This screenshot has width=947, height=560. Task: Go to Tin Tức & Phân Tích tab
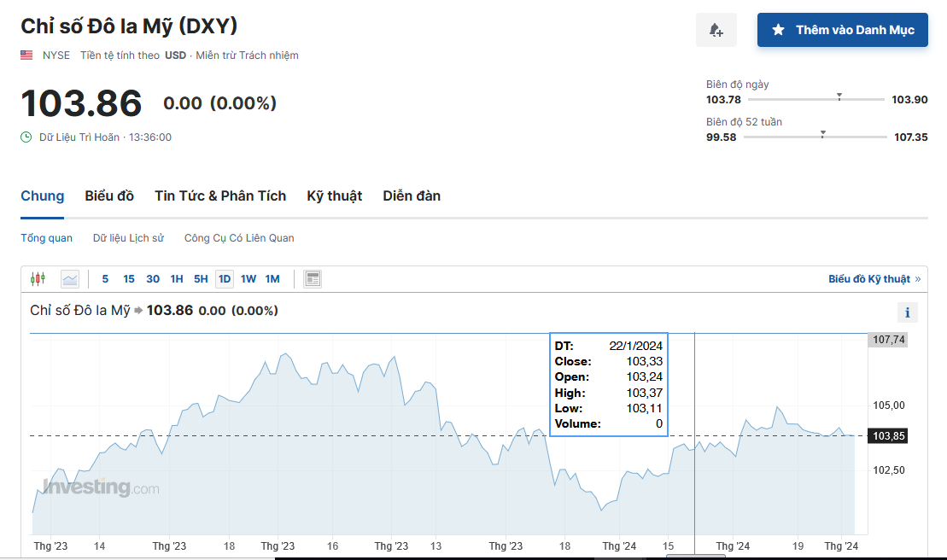coord(220,195)
